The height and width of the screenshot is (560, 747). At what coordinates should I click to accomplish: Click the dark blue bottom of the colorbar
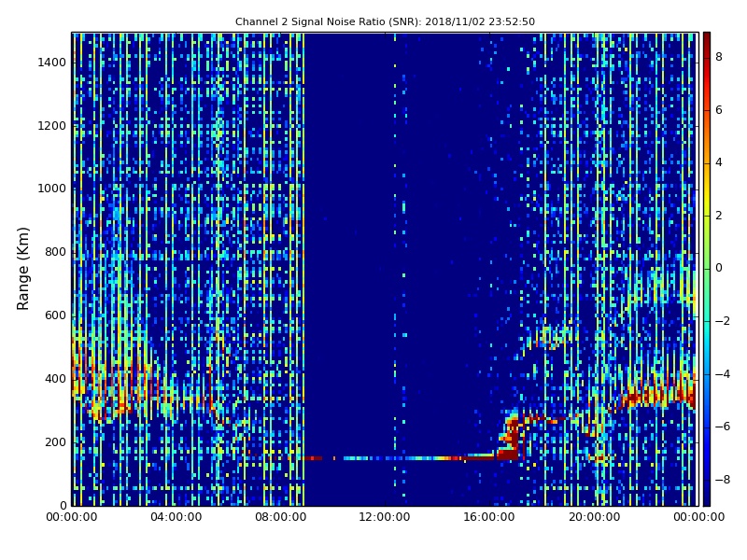click(x=707, y=499)
